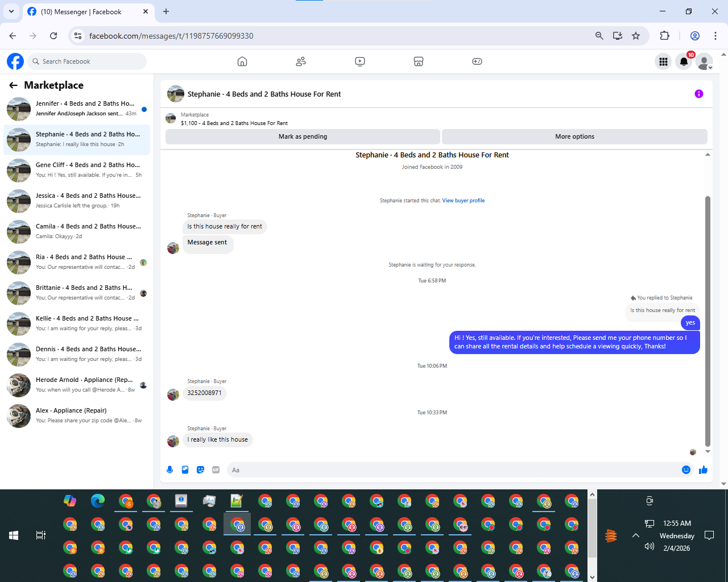Open Brittanie's conversation
The image size is (728, 582).
coord(77,293)
